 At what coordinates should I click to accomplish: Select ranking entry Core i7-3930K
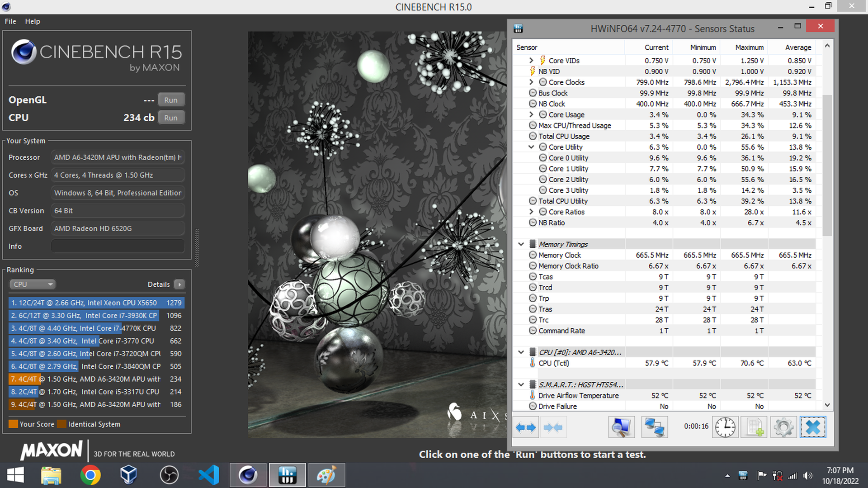(96, 315)
